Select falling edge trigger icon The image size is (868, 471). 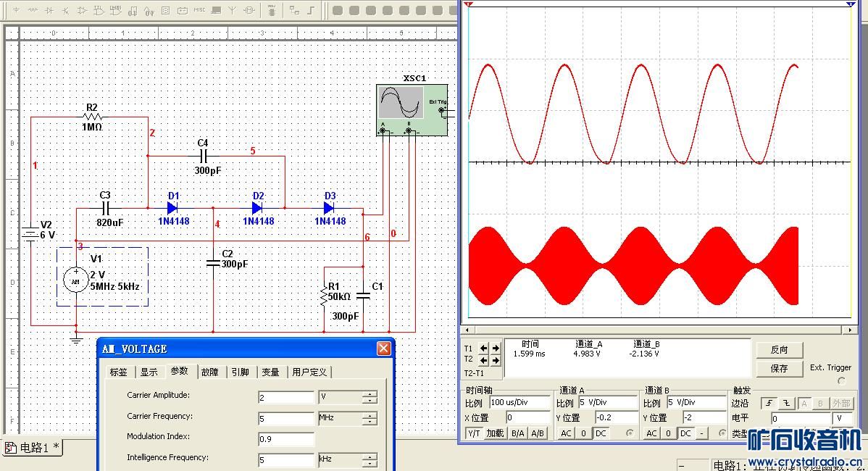(x=785, y=404)
